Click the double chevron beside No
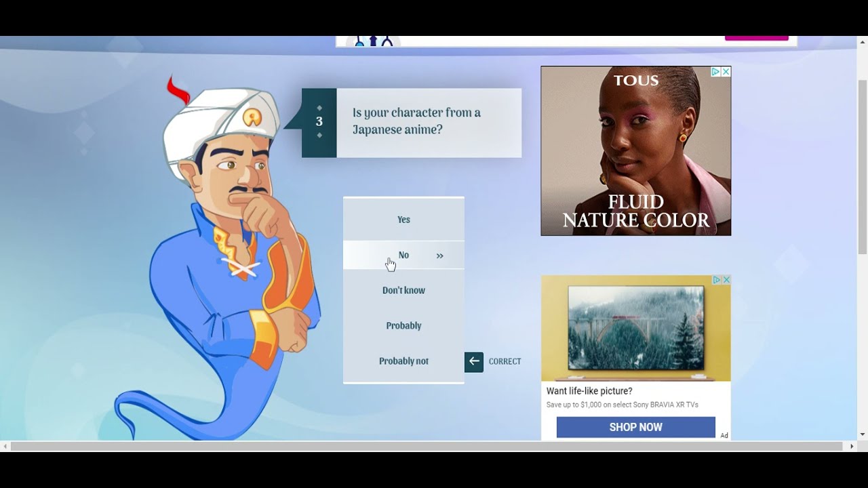This screenshot has height=488, width=868. [x=439, y=256]
